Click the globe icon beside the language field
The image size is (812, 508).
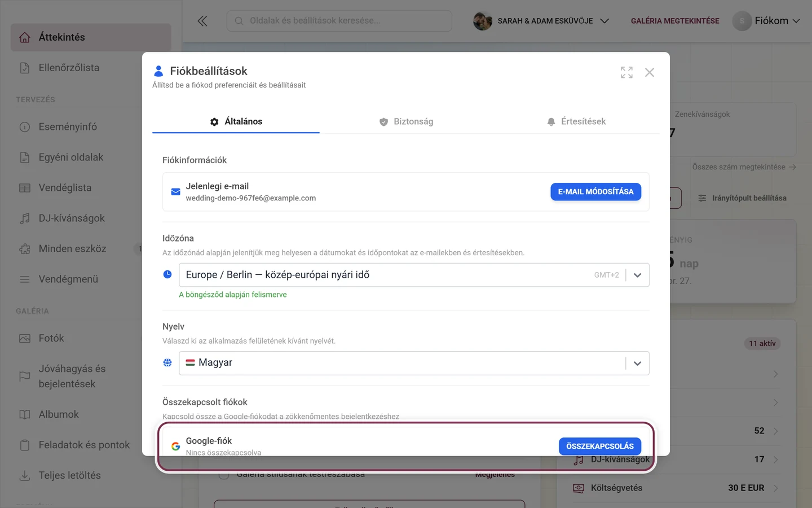pos(167,362)
